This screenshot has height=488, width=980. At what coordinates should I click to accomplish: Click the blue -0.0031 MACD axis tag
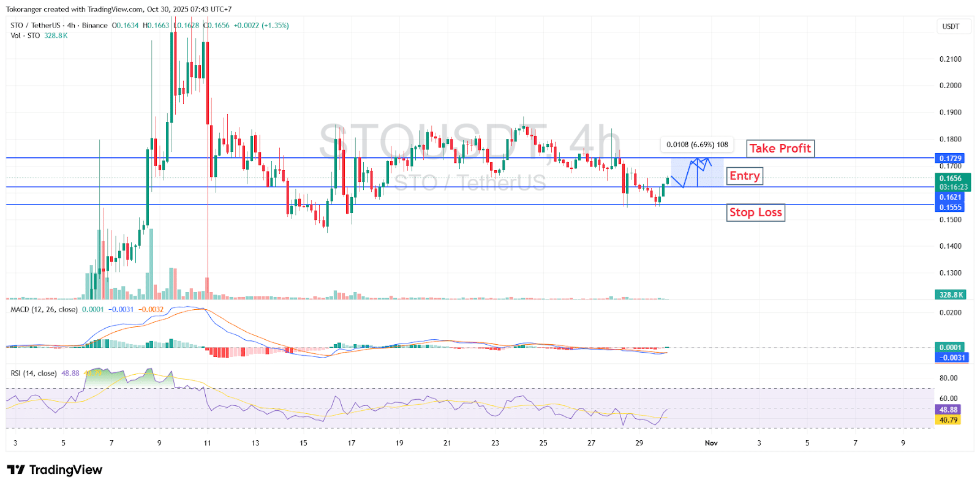[x=952, y=358]
